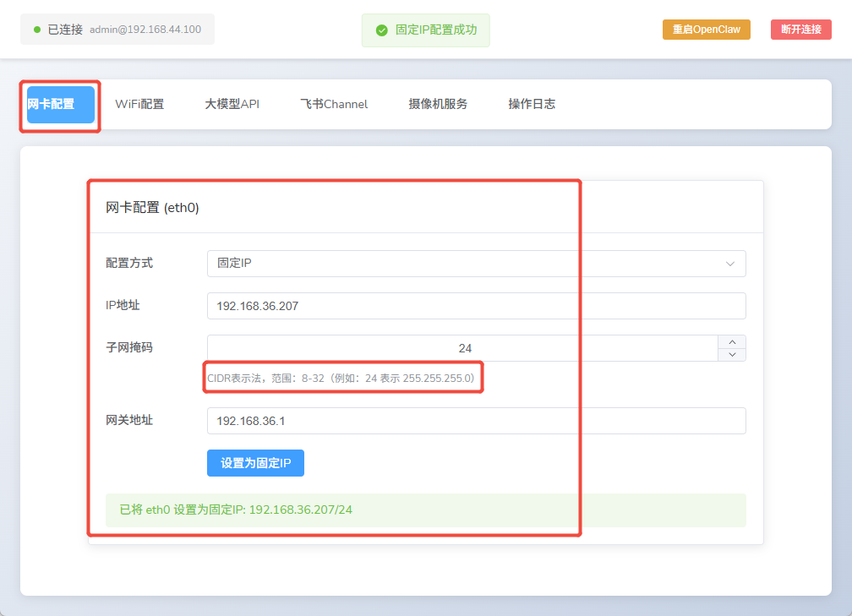This screenshot has width=852, height=616.
Task: Click the green connection status dot
Action: pos(37,30)
